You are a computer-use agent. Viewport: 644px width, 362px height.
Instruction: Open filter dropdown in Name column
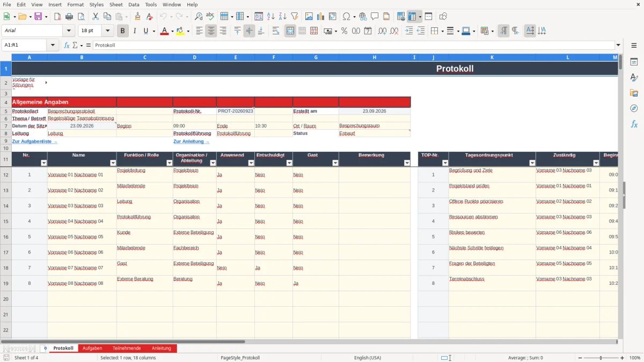click(113, 163)
